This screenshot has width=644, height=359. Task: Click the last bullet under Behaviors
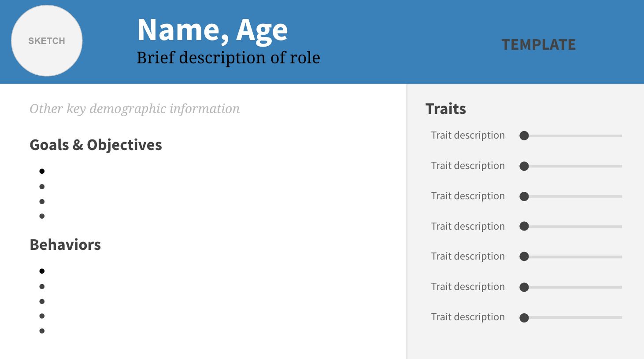pyautogui.click(x=42, y=331)
